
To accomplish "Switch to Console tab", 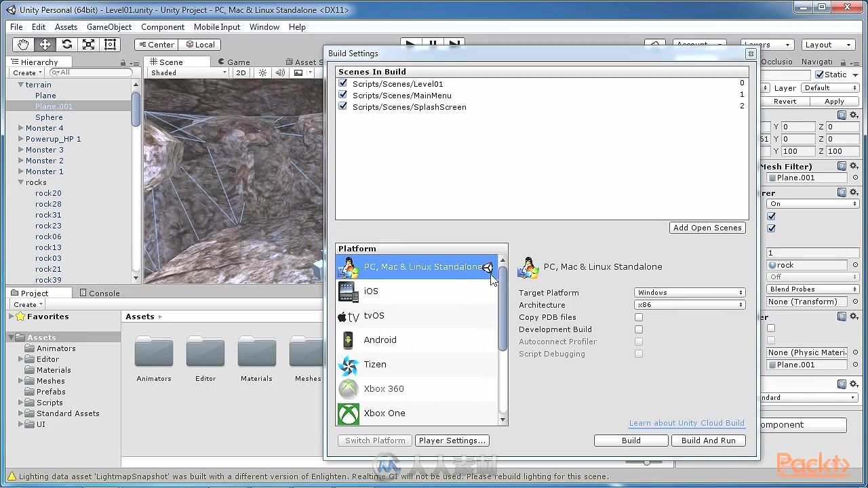I will (99, 293).
